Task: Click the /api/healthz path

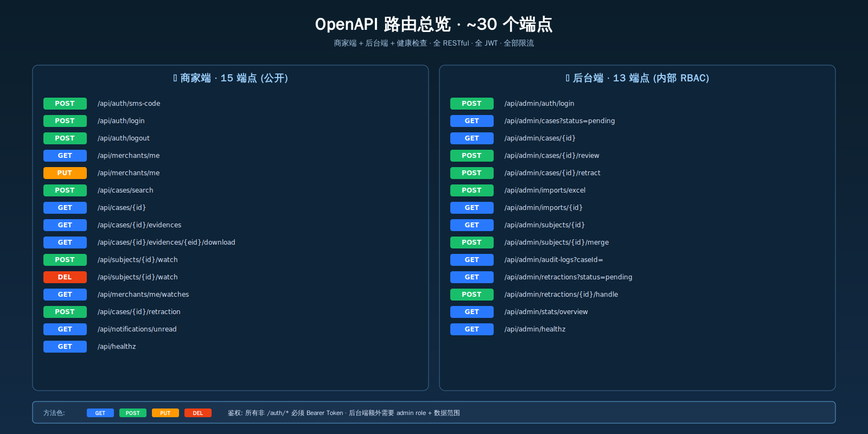Action: coord(117,347)
